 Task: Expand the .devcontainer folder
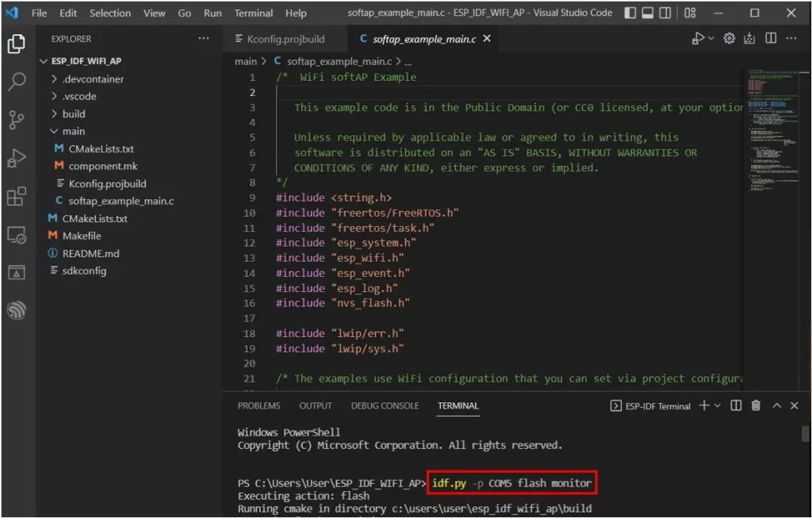(129, 79)
